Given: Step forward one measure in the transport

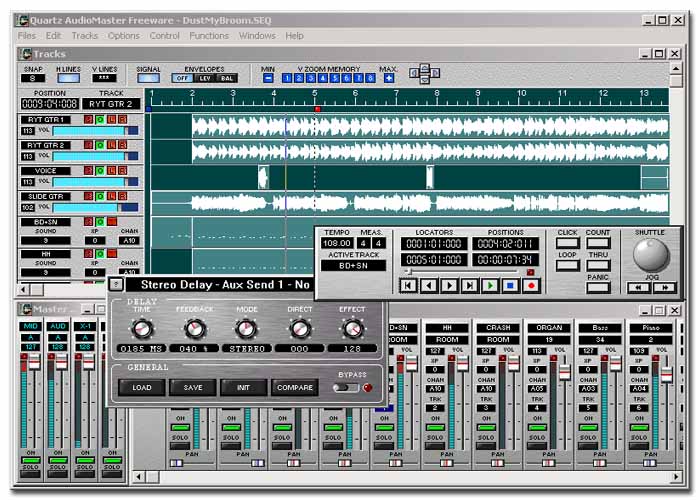Looking at the screenshot, I should tap(449, 286).
